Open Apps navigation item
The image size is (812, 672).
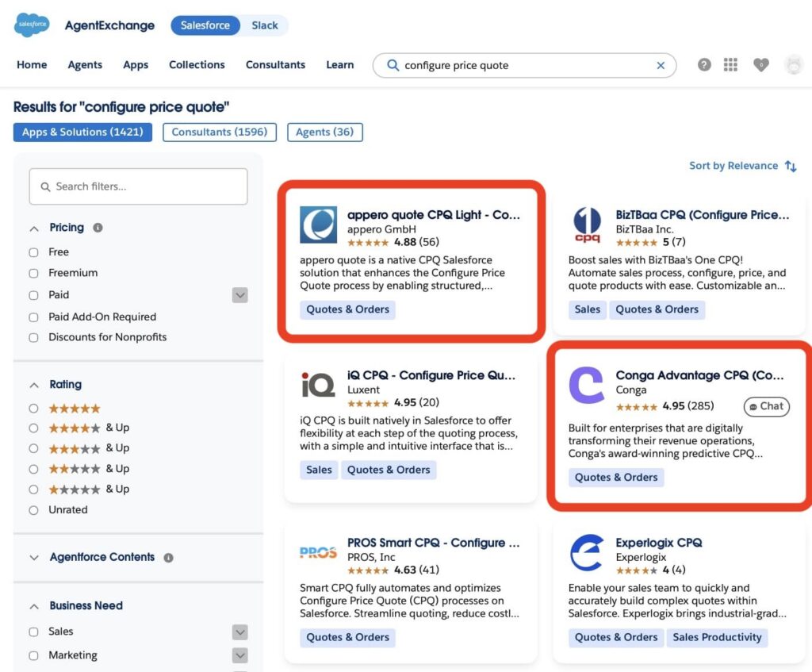click(136, 65)
